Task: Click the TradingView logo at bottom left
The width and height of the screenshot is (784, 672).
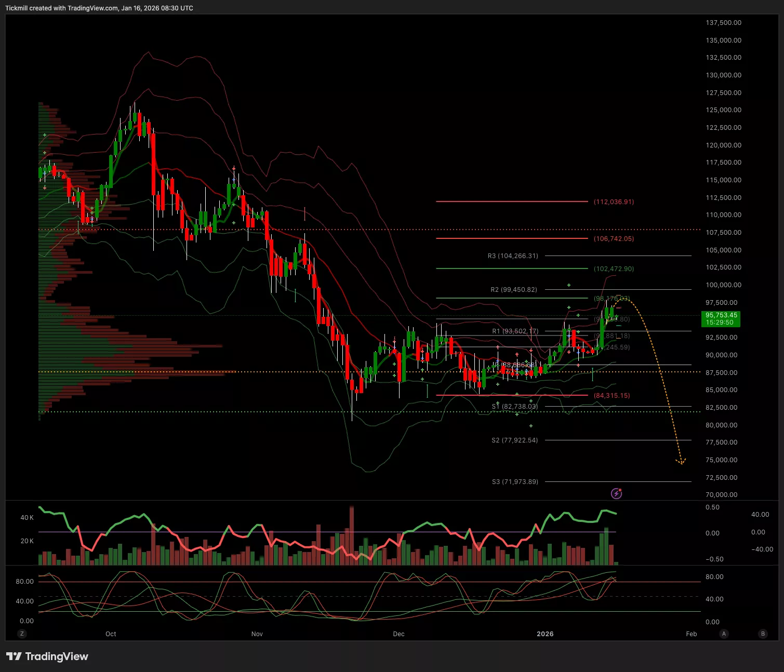Action: (47, 656)
